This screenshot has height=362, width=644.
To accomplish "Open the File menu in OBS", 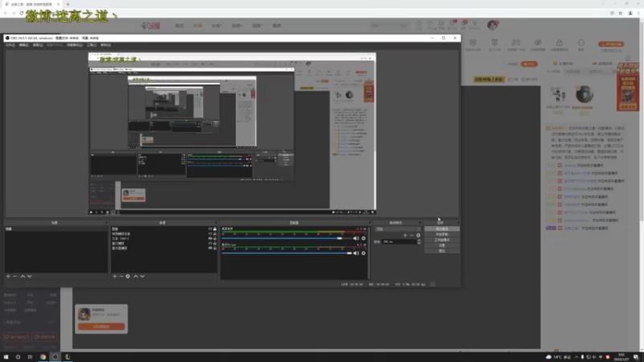I will [10, 45].
